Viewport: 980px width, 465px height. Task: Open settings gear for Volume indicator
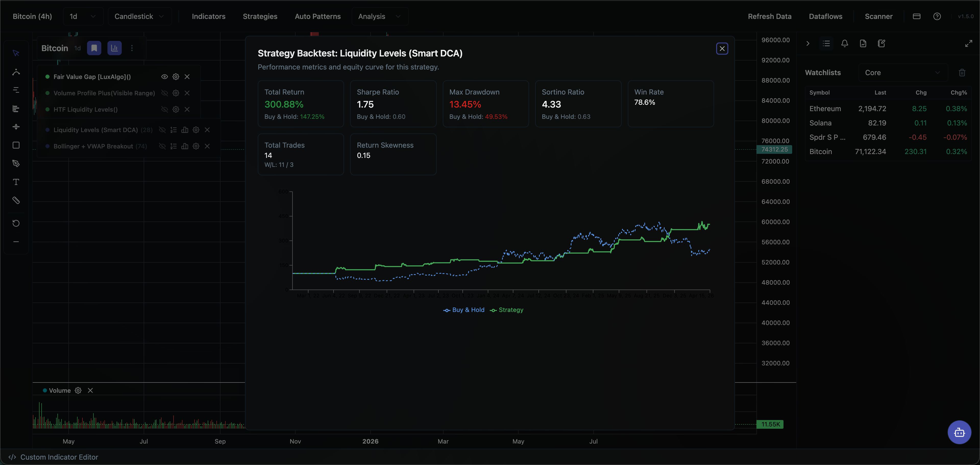[78, 390]
